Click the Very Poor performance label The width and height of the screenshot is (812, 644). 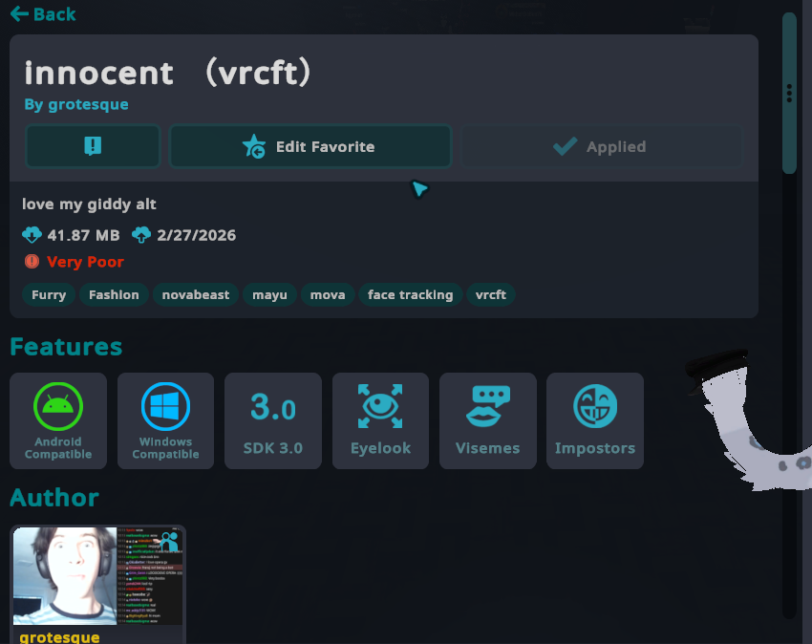click(x=85, y=262)
